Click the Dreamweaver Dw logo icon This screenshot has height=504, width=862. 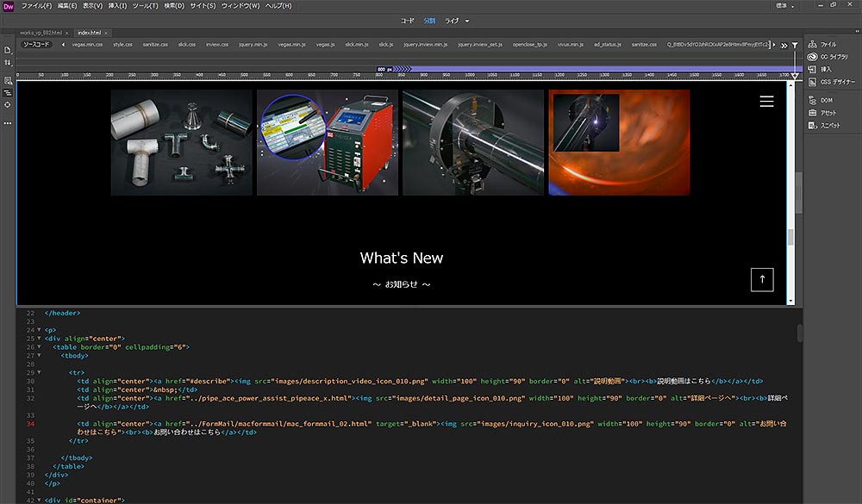(9, 6)
